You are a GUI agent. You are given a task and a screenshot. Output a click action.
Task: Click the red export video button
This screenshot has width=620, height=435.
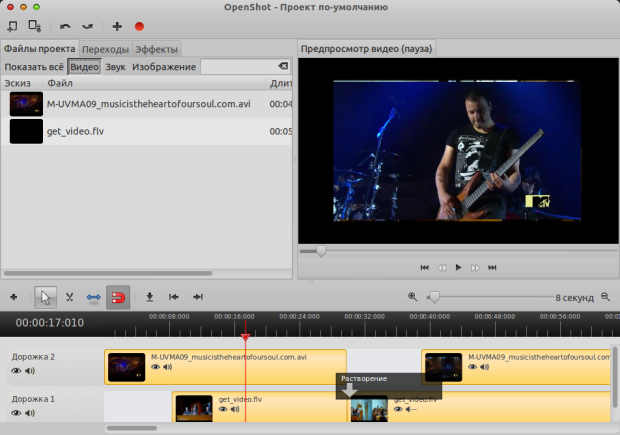pos(140,26)
